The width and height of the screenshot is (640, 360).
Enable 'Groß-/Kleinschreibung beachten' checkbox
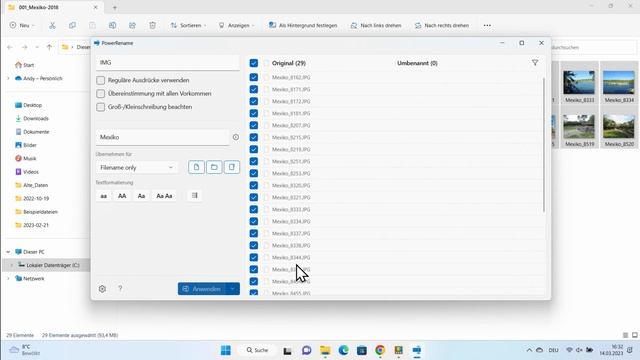point(100,107)
